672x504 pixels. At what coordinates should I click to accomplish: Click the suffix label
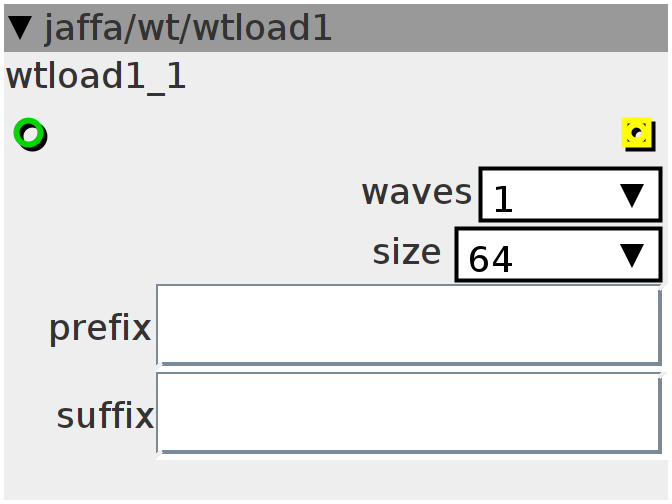pos(105,416)
